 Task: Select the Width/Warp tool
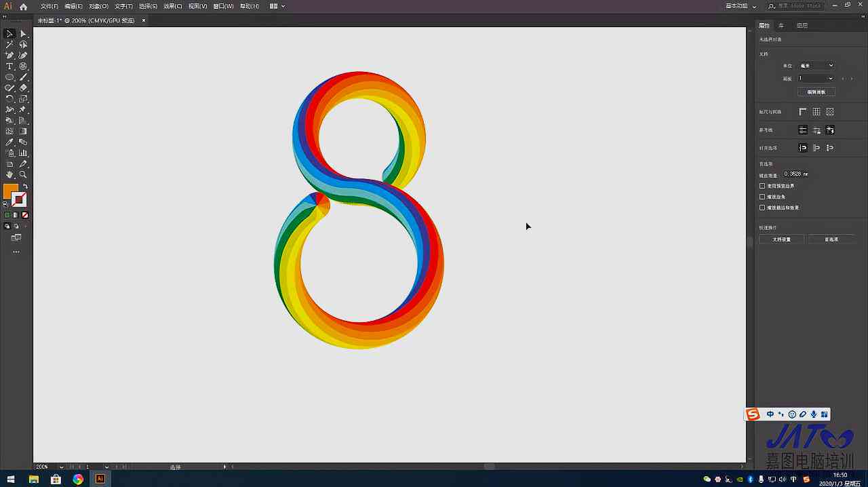point(9,109)
